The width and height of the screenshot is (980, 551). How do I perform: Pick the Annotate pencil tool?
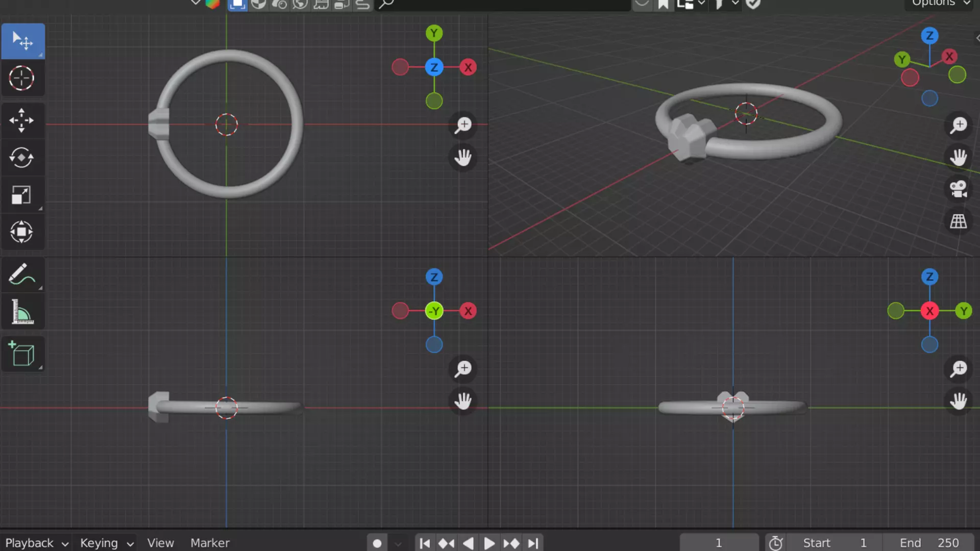(x=21, y=274)
